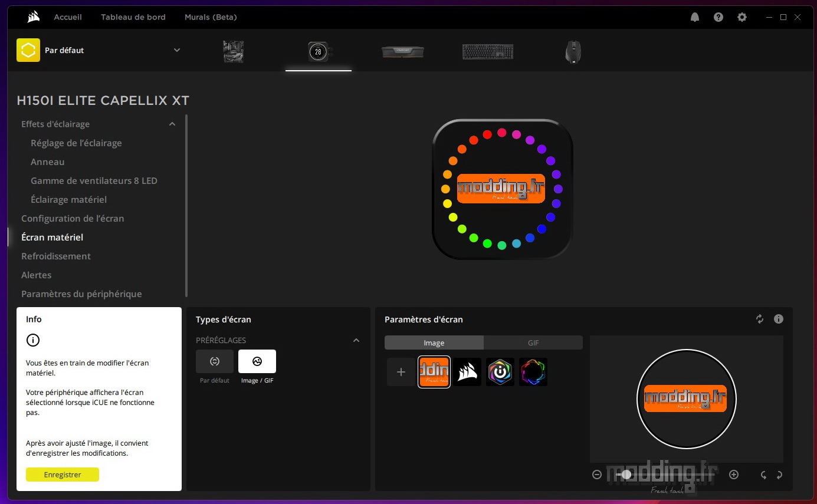The width and height of the screenshot is (817, 504).
Task: Open the Par défaut profile dropdown
Action: (x=177, y=50)
